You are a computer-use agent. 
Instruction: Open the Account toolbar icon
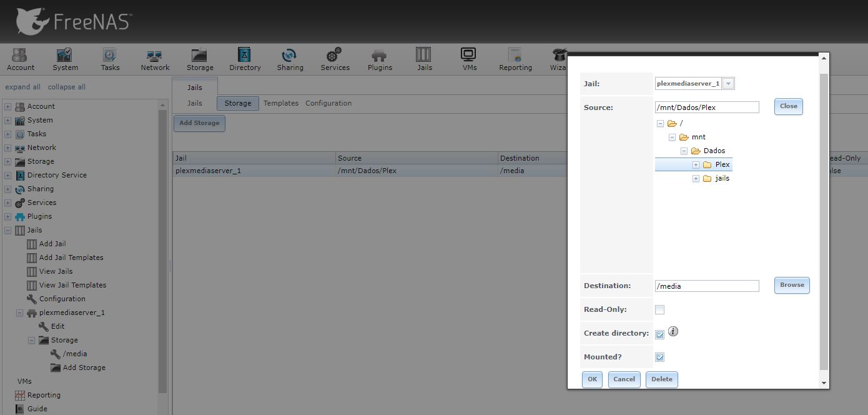[21, 59]
